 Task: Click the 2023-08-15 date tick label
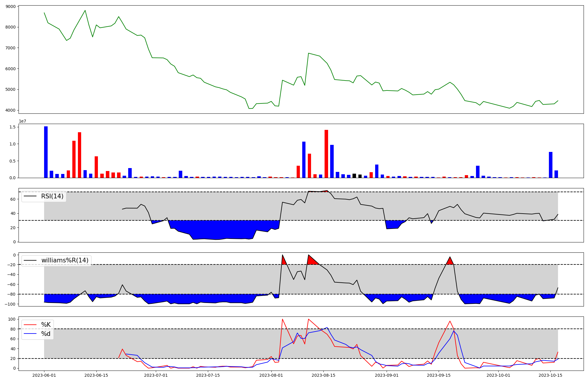323,375
